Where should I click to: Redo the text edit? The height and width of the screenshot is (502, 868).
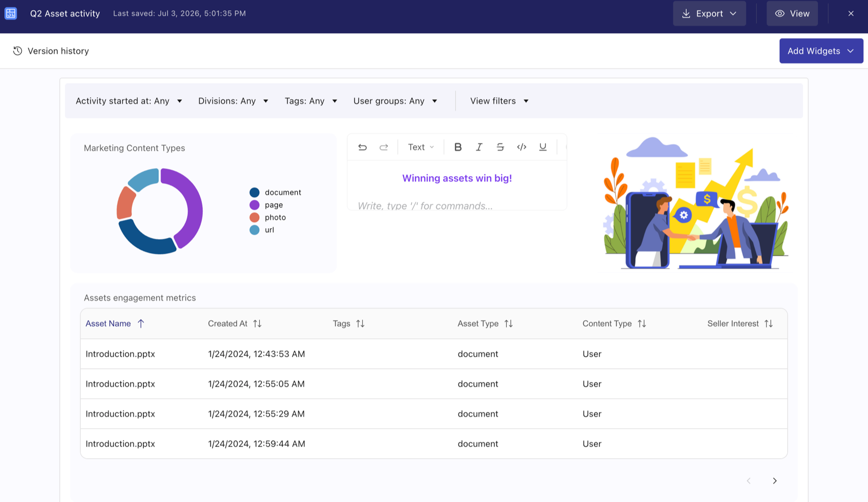pyautogui.click(x=384, y=147)
